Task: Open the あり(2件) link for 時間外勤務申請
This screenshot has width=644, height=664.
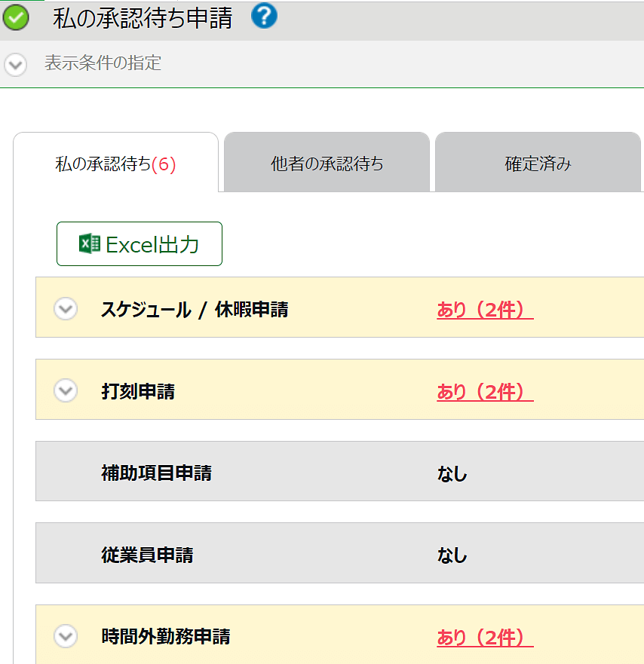Action: (485, 638)
